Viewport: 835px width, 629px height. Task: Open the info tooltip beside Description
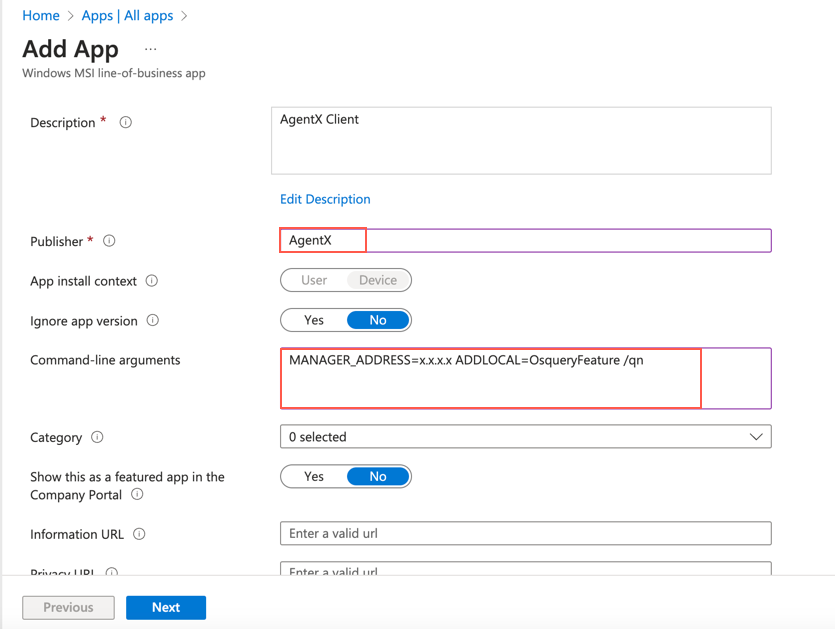tap(124, 122)
